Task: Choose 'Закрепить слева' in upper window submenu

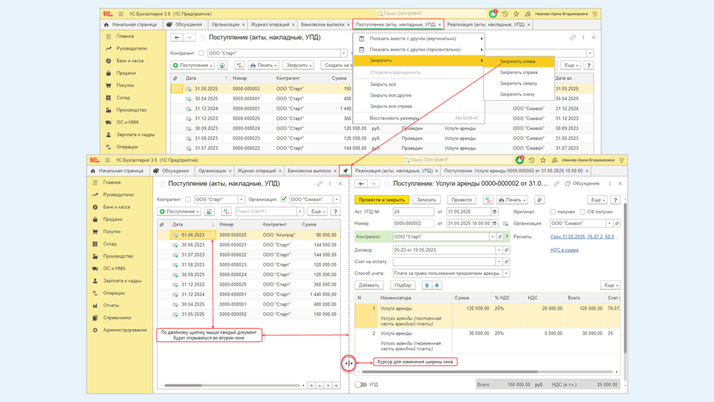Action: point(517,61)
